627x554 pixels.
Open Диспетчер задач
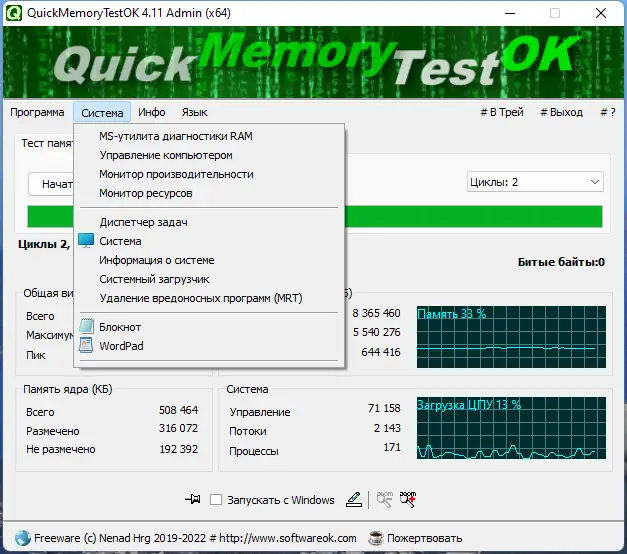pyautogui.click(x=209, y=222)
